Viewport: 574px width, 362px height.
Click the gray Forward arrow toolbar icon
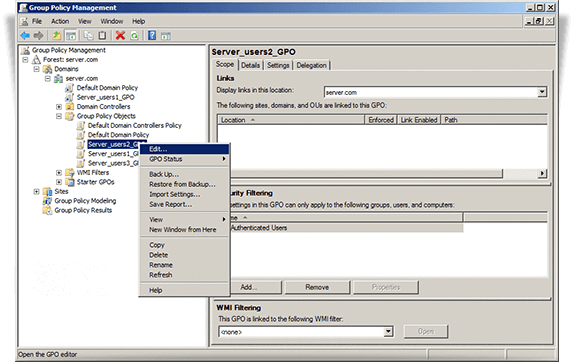38,36
